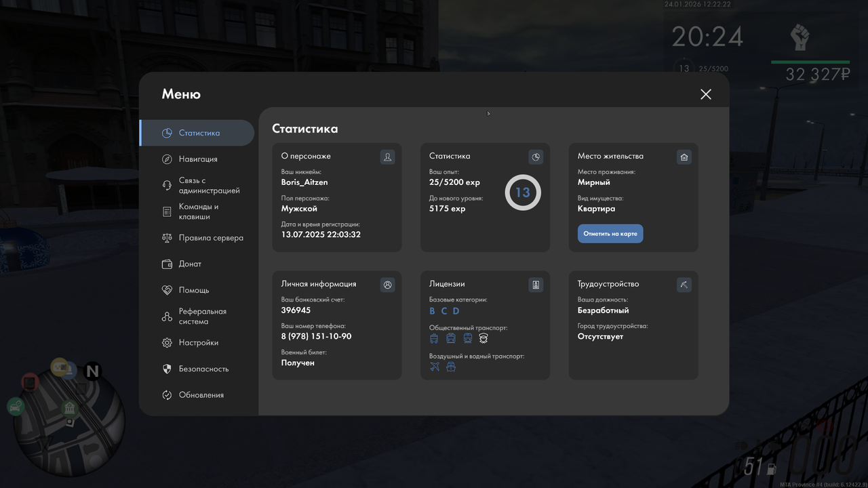Click the person icon in О персонаже card

click(x=387, y=157)
